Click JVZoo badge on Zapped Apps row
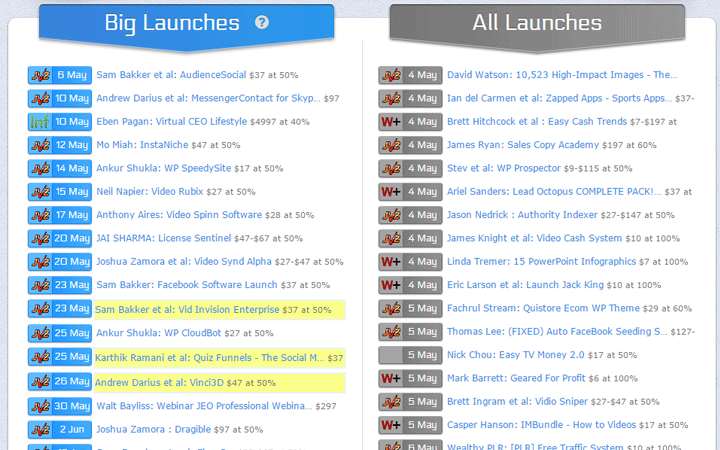 391,99
